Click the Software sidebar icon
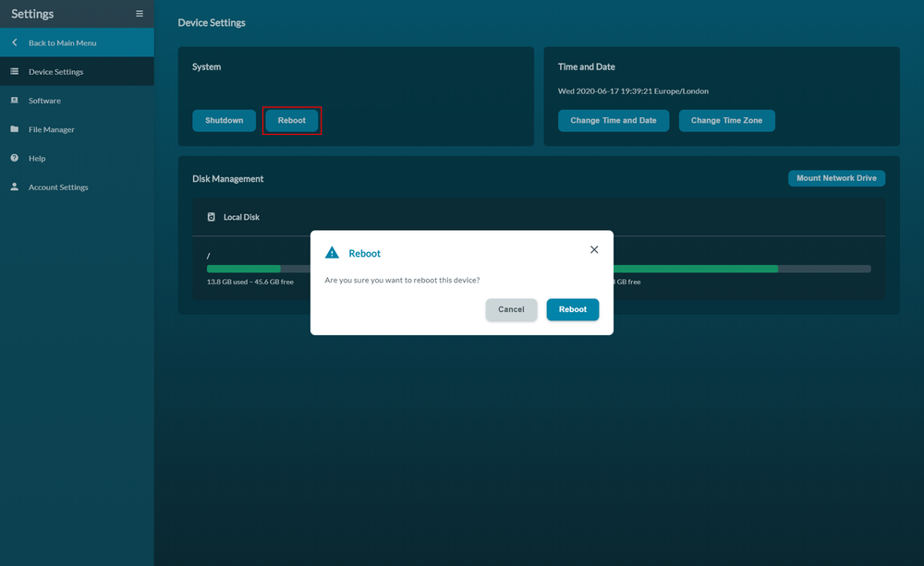The width and height of the screenshot is (924, 566). point(15,100)
